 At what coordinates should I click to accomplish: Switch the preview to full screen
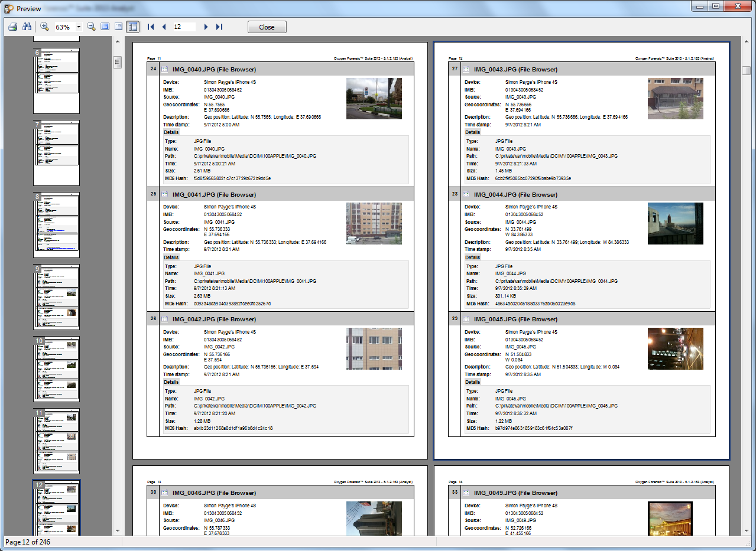point(105,27)
